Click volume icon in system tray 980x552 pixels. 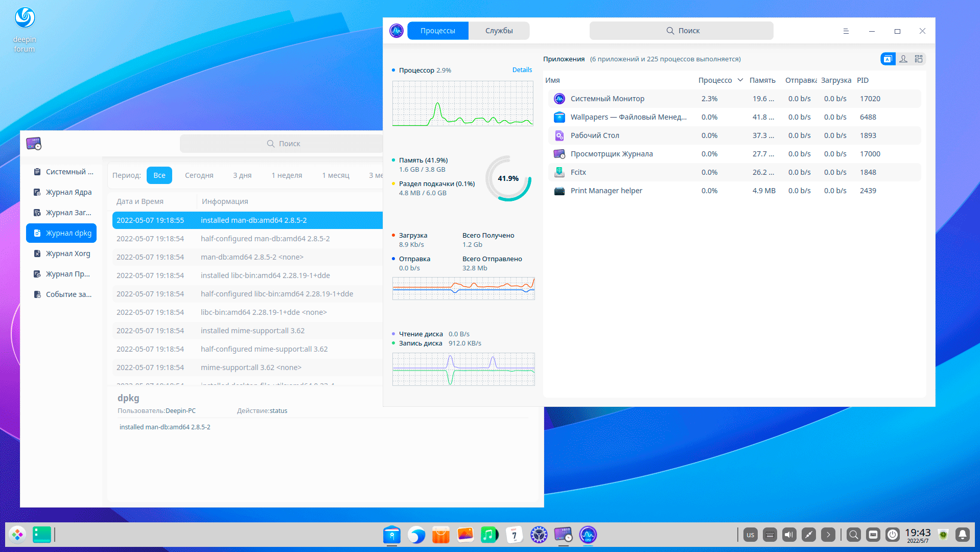coord(789,535)
